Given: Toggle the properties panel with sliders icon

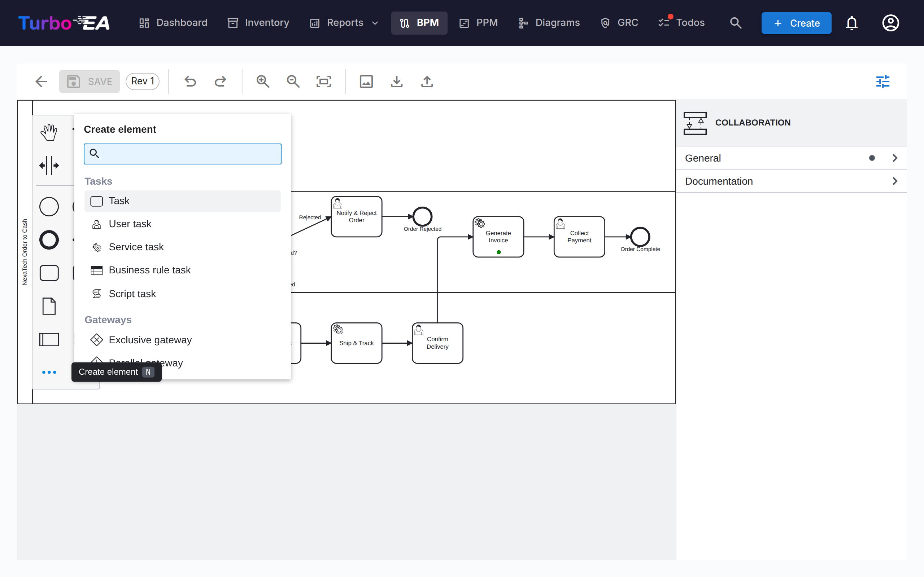Looking at the screenshot, I should [x=883, y=82].
